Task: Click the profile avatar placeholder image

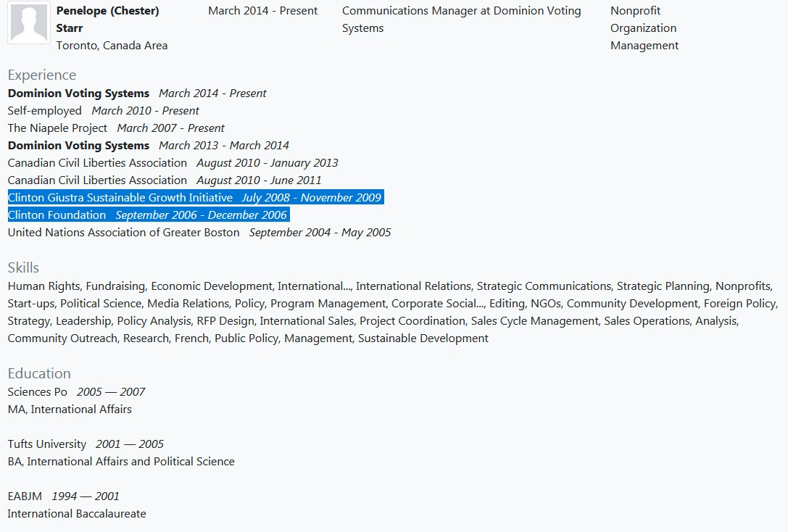Action: tap(29, 23)
